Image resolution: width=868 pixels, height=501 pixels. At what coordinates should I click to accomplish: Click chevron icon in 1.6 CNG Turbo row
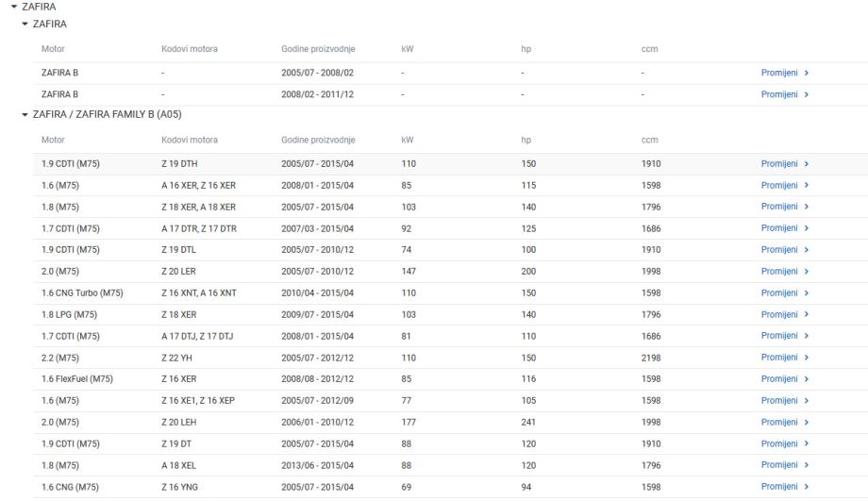807,292
